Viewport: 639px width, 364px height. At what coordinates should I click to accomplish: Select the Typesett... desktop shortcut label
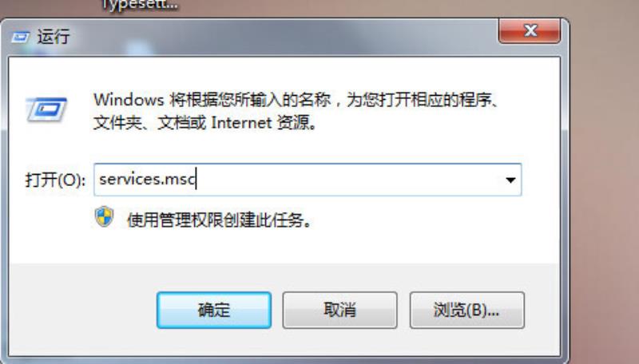(139, 6)
